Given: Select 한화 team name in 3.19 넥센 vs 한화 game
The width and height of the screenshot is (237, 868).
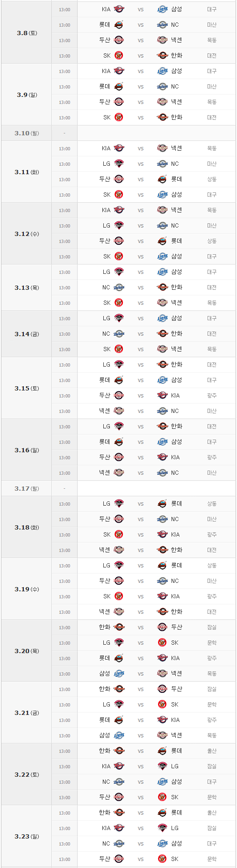Looking at the screenshot, I should (176, 612).
